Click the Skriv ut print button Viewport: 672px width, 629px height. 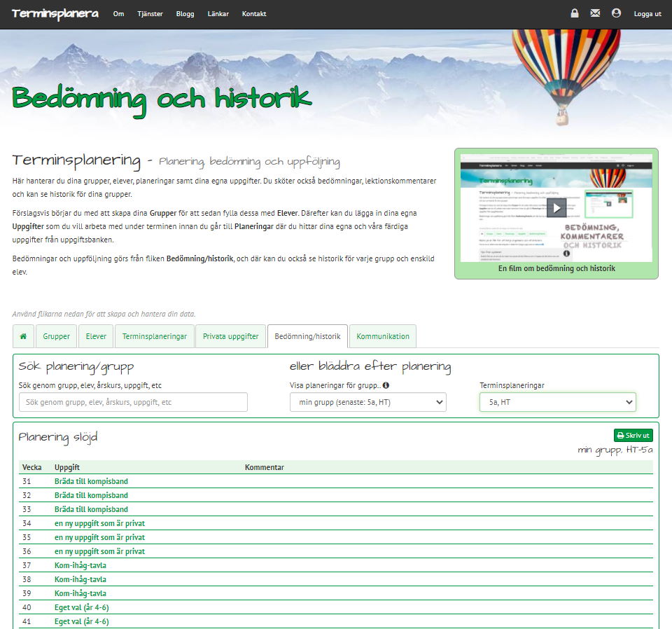[x=633, y=436]
